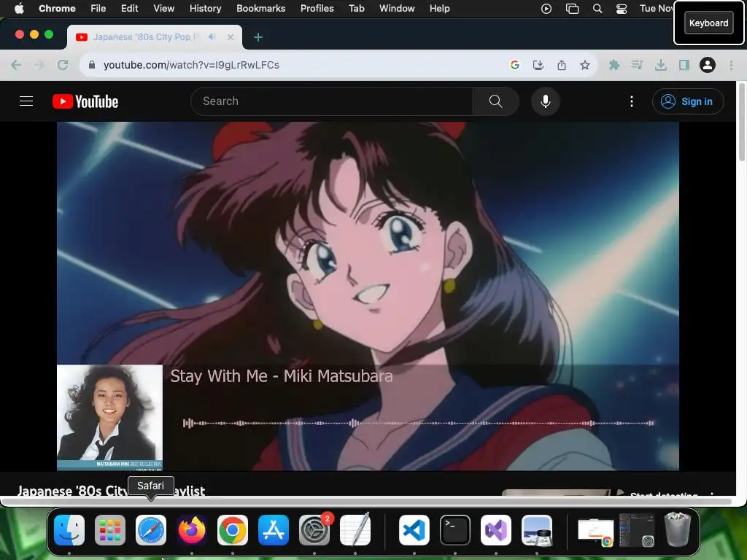Open a new tab with plus
Image resolution: width=747 pixels, height=560 pixels.
[258, 37]
